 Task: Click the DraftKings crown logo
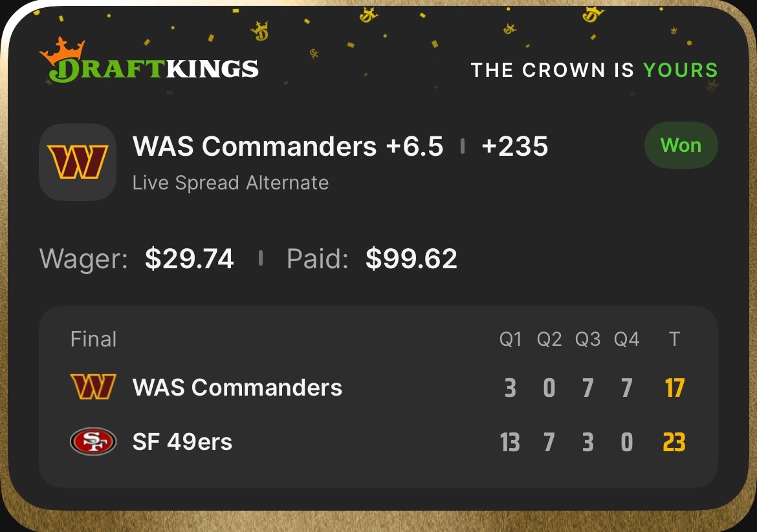pos(149,60)
